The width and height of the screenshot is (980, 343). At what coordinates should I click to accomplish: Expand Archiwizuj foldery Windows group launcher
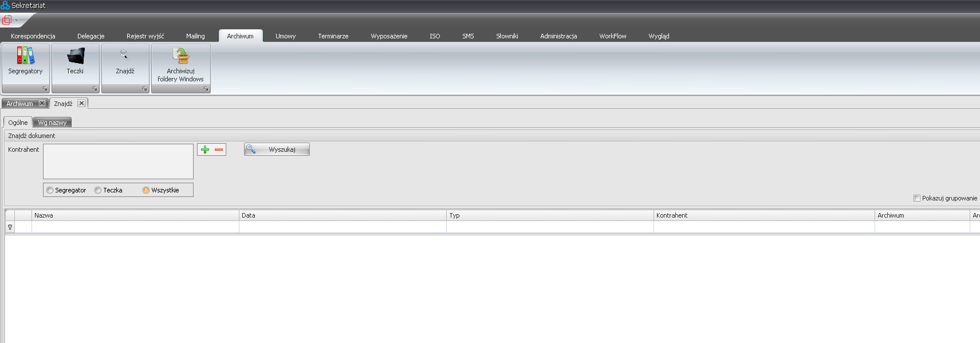[206, 89]
